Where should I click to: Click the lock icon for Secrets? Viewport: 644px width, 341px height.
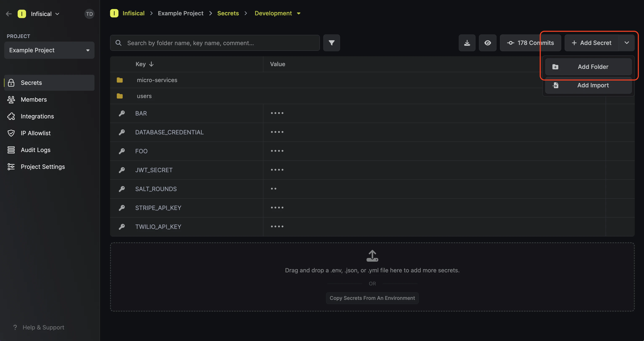[11, 83]
